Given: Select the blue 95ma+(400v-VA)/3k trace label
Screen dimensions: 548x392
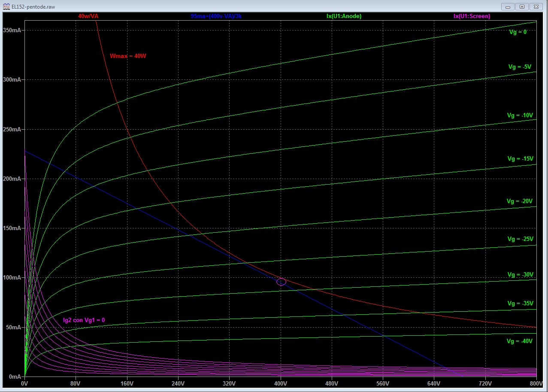Looking at the screenshot, I should 219,16.
